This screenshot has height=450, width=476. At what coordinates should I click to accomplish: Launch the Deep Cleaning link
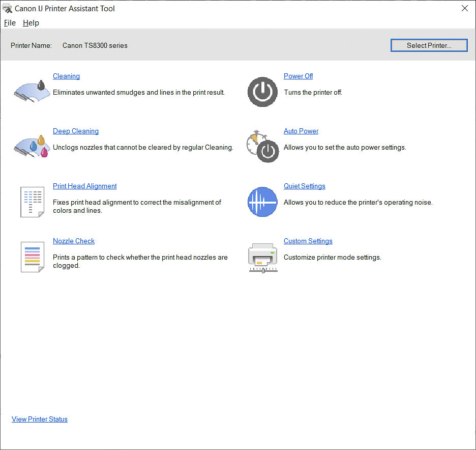pos(76,131)
